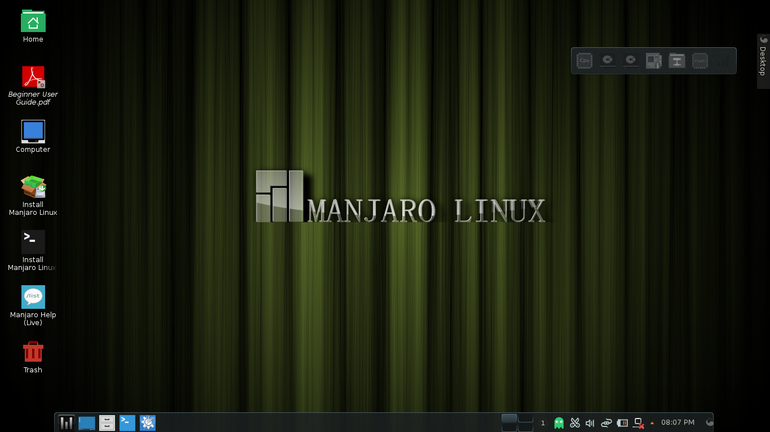Switch to the first virtual desktop in pager
Screen dimensions: 770x432
pos(509,418)
